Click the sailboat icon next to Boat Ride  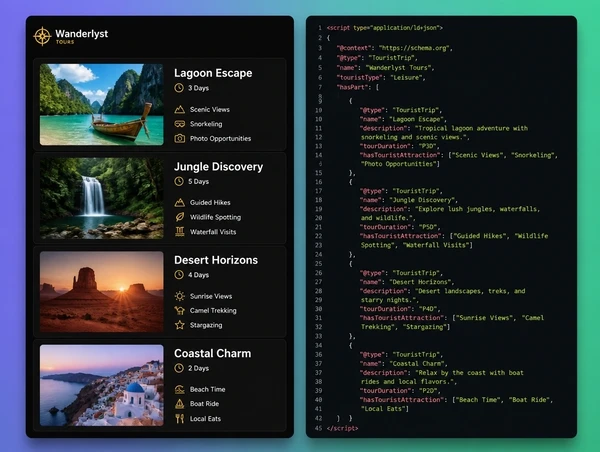179,404
